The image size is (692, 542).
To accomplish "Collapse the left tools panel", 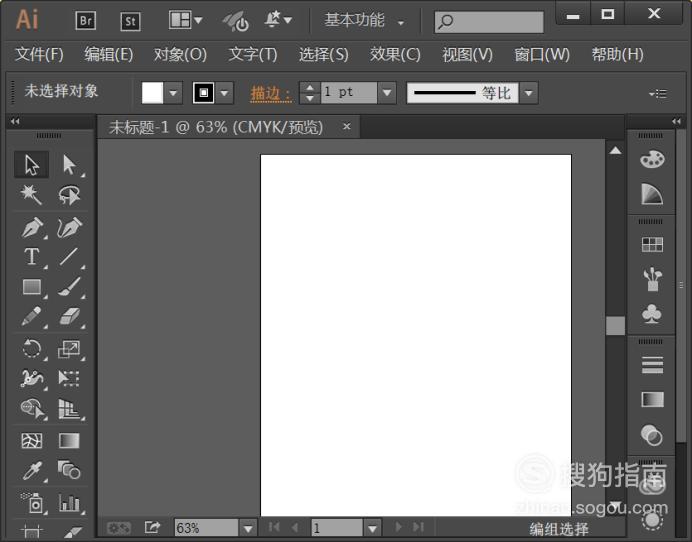I will (x=15, y=121).
